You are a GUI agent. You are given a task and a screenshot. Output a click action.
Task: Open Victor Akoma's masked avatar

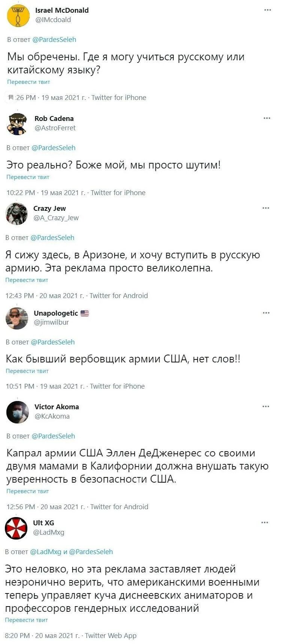17,412
